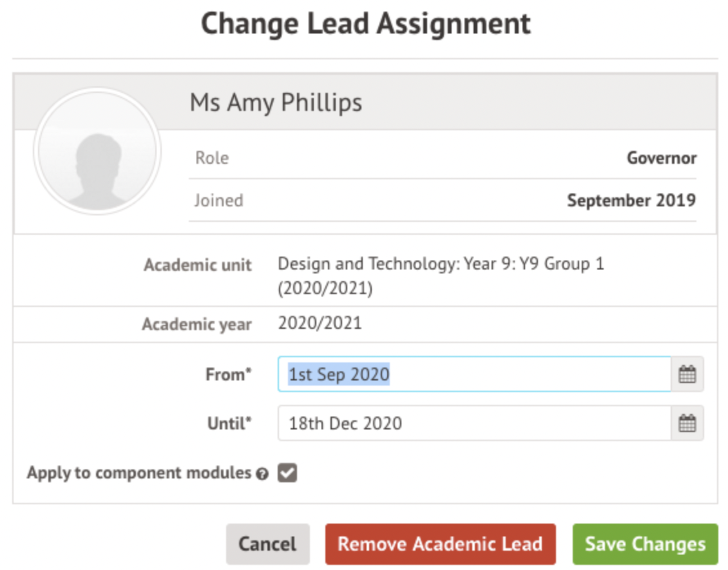728x570 pixels.
Task: Click the Change Lead Assignment heading
Action: (x=365, y=25)
